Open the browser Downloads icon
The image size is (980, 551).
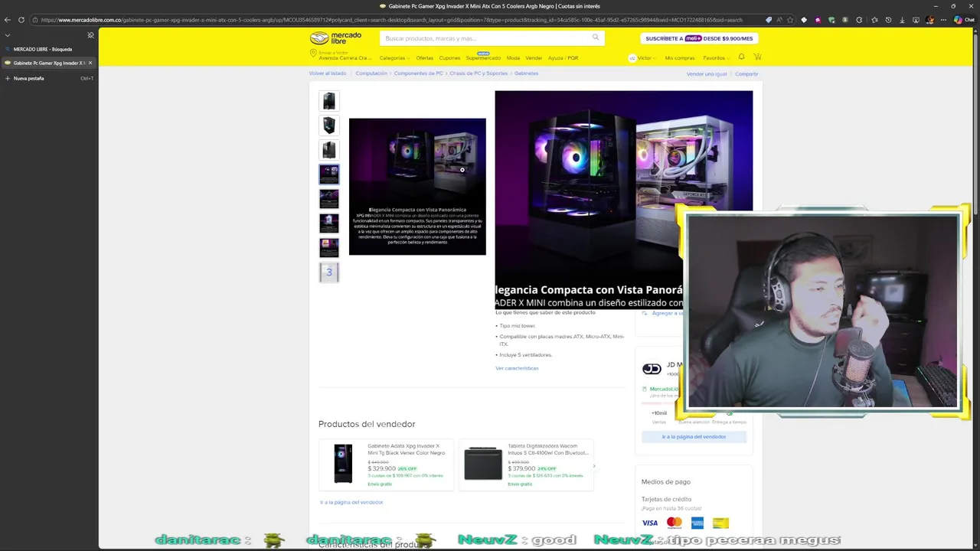(903, 20)
